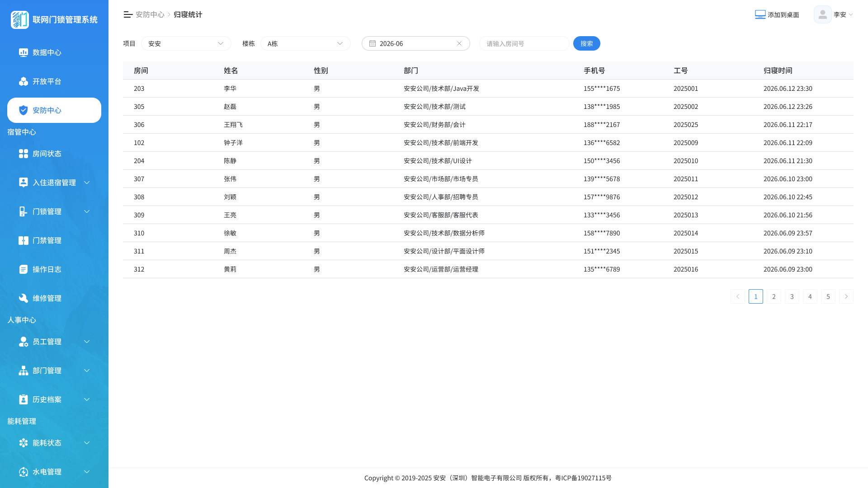Click the room number input field

pos(524,43)
